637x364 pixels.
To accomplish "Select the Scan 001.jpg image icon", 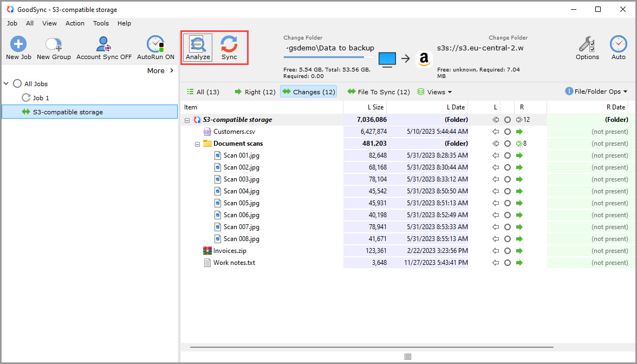I will click(x=218, y=155).
